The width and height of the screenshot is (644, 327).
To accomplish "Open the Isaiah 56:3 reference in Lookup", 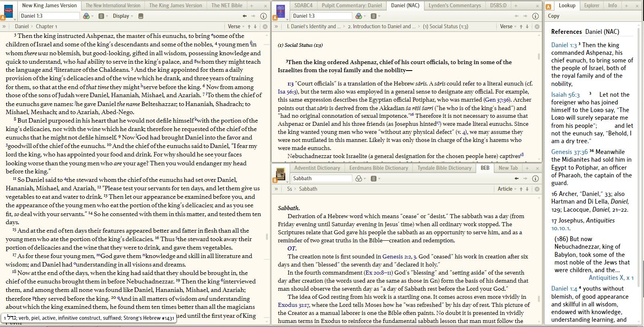I will [565, 95].
